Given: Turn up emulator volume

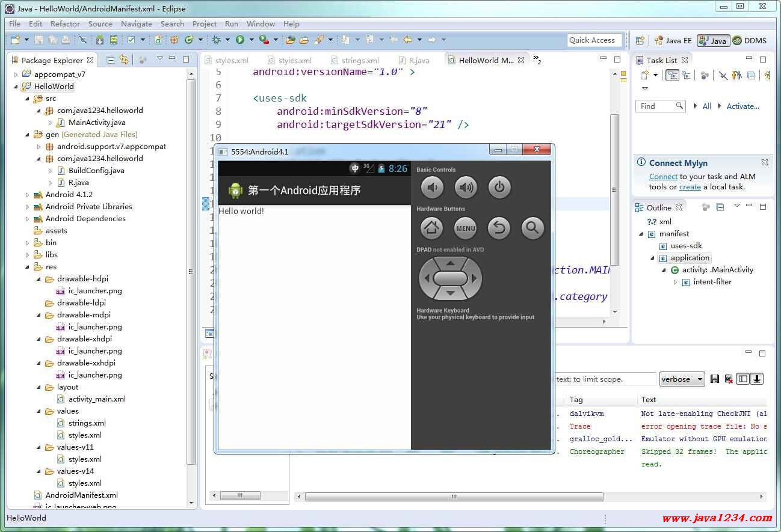Looking at the screenshot, I should (x=466, y=188).
